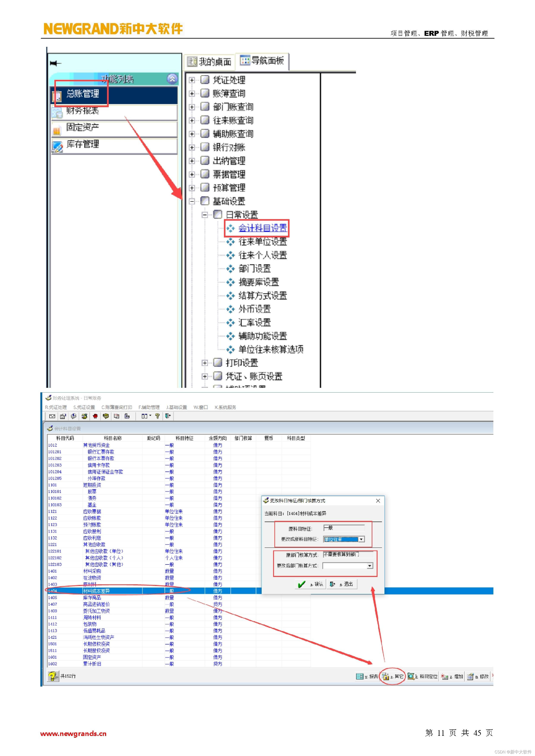The width and height of the screenshot is (535, 756).
Task: Click the 确认 confirm button
Action: [x=311, y=584]
